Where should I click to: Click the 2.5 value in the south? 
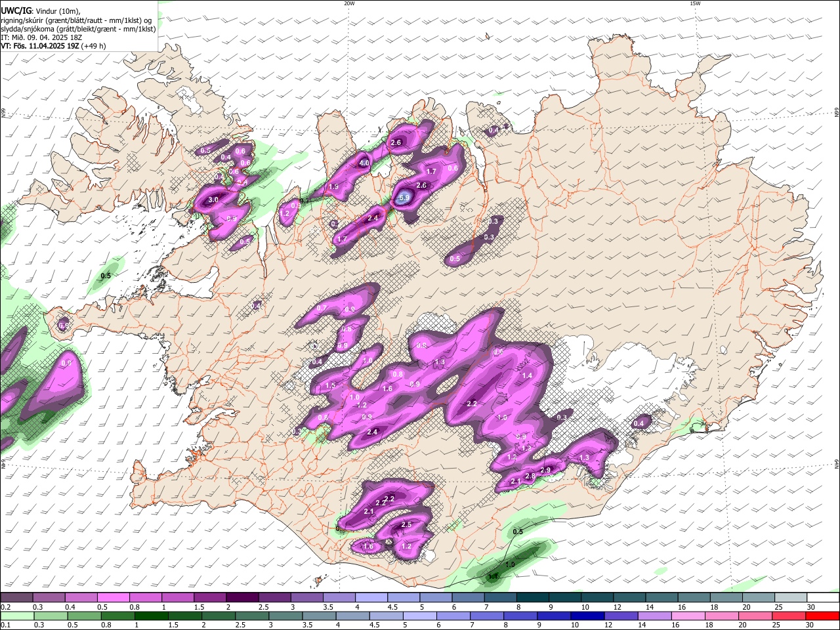(406, 524)
